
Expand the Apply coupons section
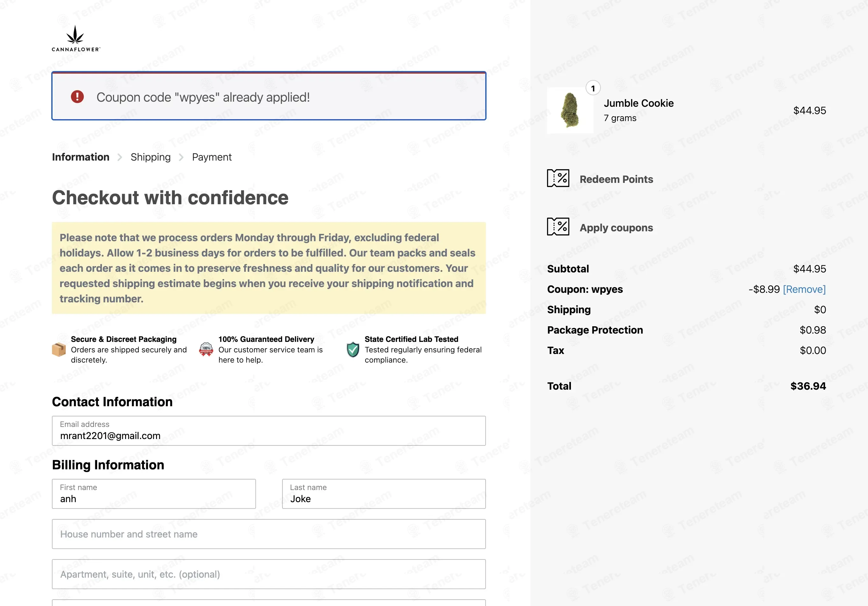[x=616, y=228]
